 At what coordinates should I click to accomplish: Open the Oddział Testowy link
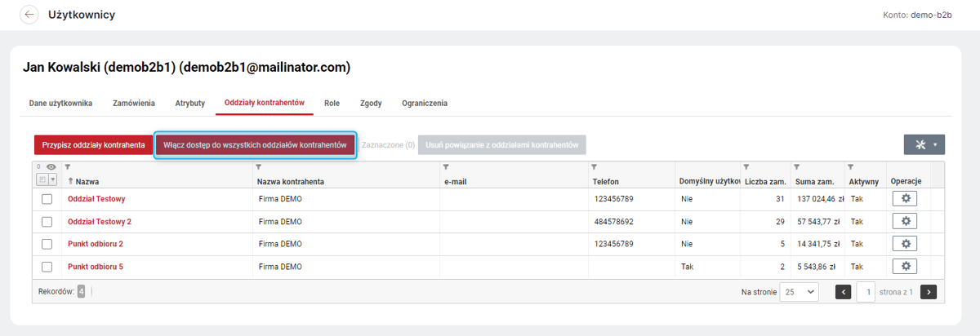[96, 199]
